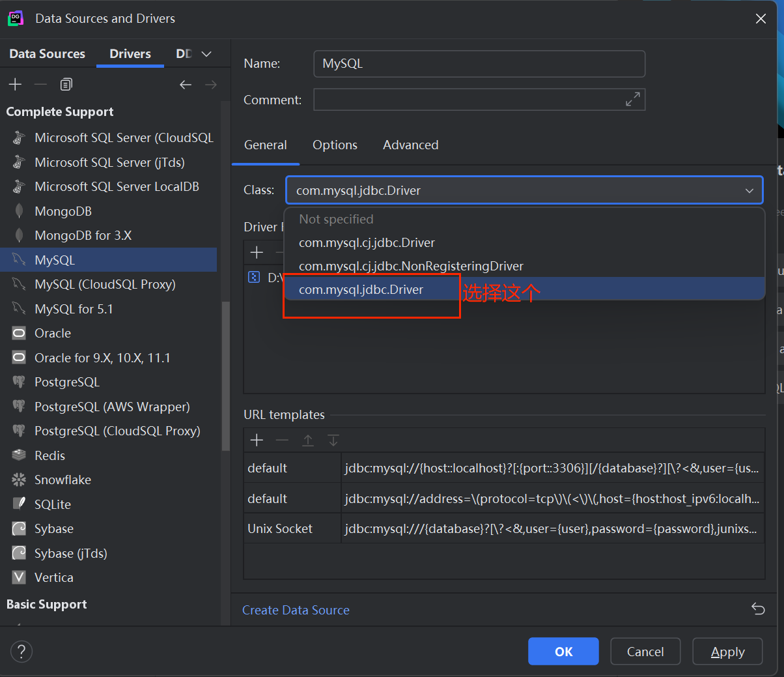
Task: Switch to Data Sources tab
Action: click(47, 54)
